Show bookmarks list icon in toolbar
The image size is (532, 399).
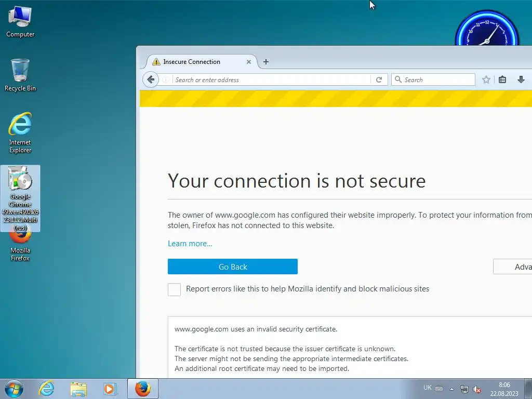(x=502, y=79)
